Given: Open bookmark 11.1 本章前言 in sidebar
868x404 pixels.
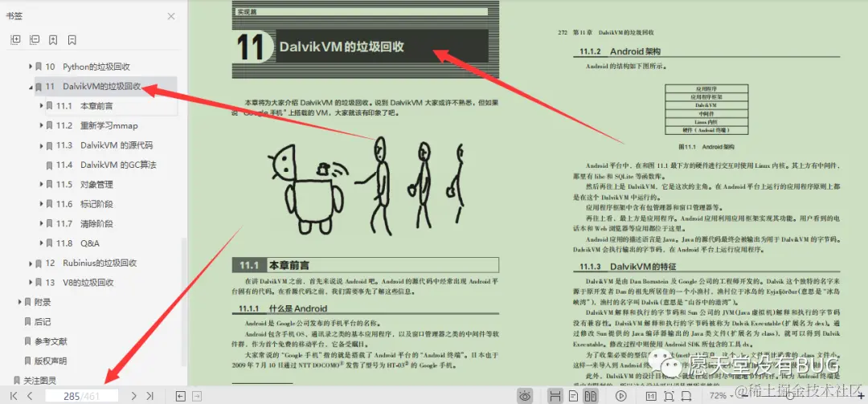Looking at the screenshot, I should point(84,106).
